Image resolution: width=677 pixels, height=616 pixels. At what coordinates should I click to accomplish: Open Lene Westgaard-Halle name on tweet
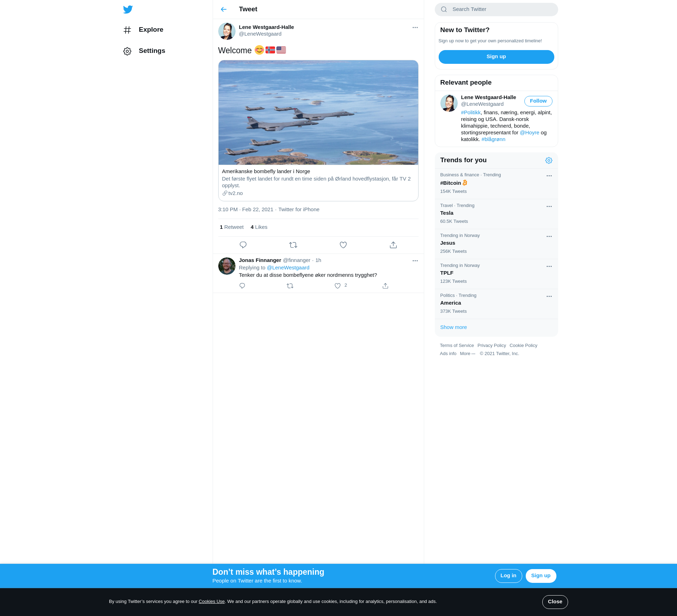tap(266, 27)
